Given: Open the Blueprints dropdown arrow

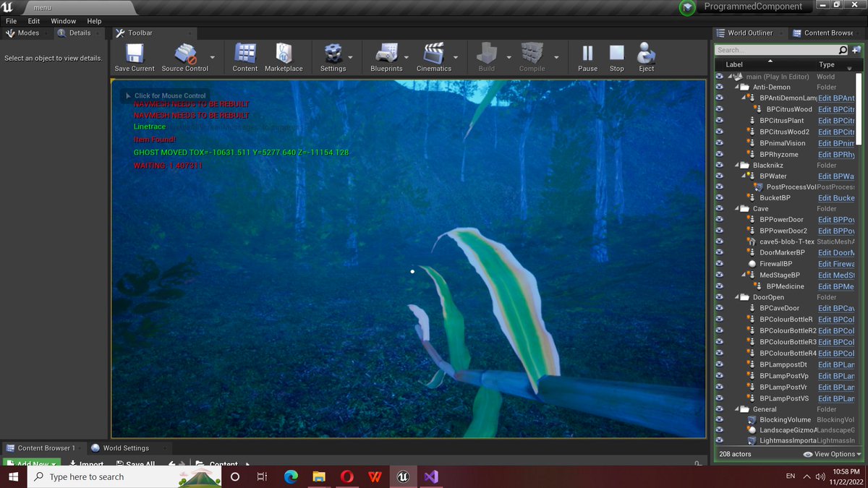Looking at the screenshot, I should (x=407, y=57).
